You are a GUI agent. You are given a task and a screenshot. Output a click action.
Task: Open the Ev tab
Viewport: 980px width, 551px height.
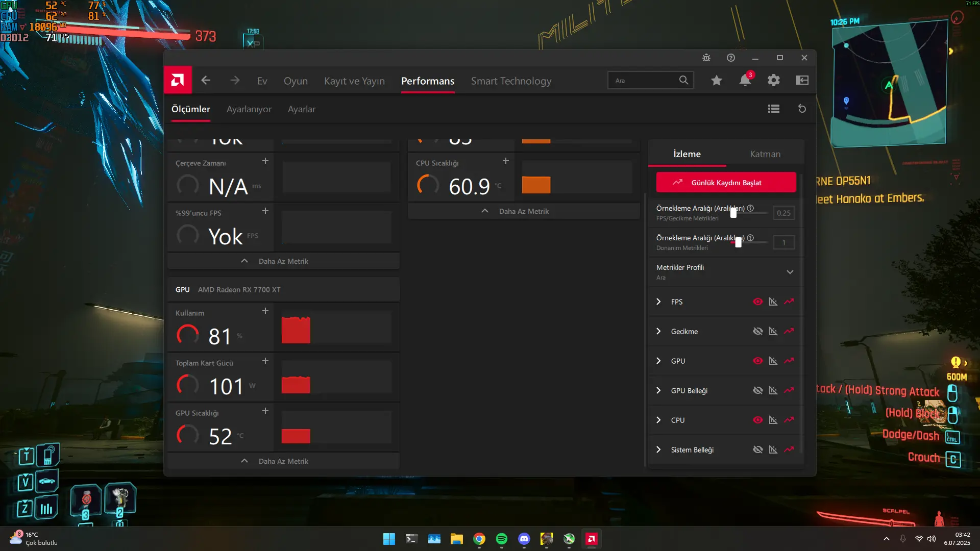262,81
